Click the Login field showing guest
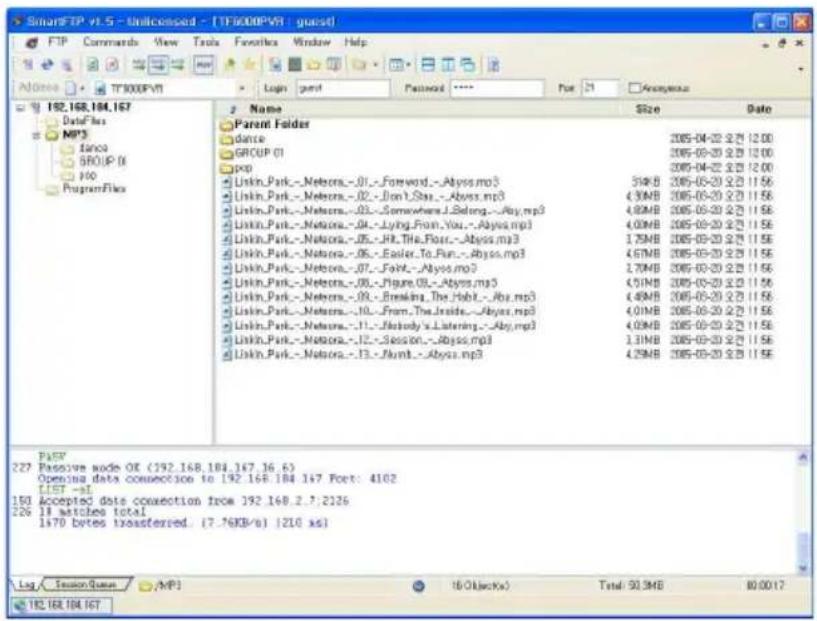The image size is (817, 621). (343, 88)
